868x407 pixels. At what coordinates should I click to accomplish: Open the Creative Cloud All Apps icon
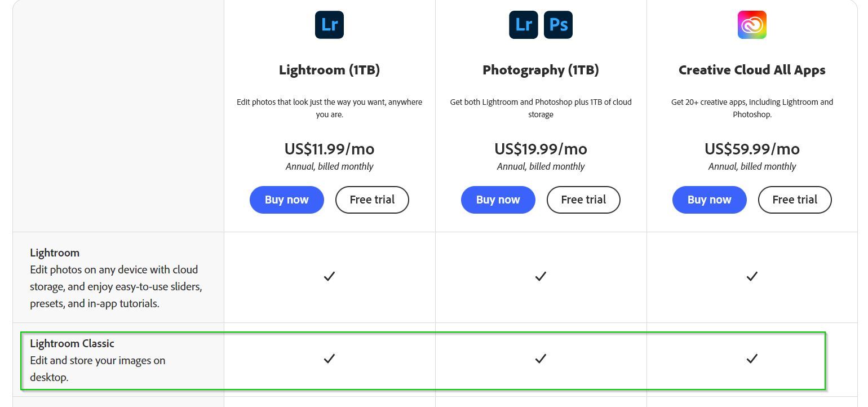pos(752,24)
